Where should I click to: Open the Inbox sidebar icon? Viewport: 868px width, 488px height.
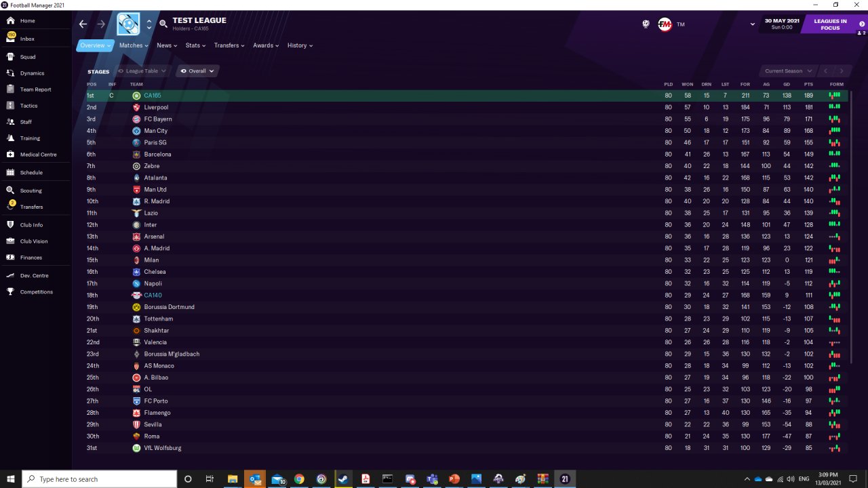pyautogui.click(x=11, y=38)
